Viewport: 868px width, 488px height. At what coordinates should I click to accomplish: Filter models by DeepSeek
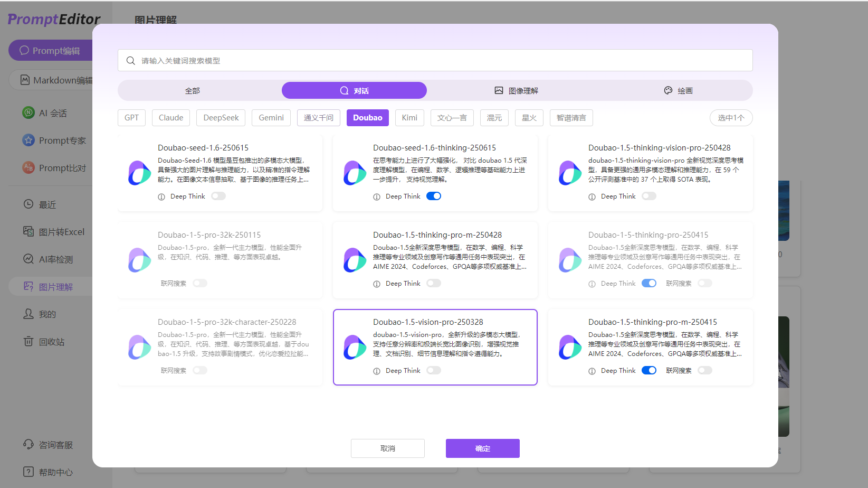coord(221,117)
